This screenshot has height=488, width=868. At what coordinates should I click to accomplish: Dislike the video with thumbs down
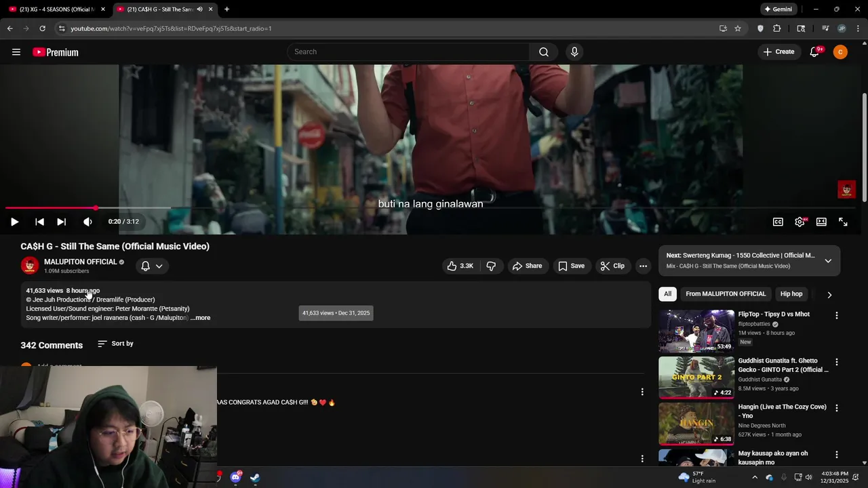point(491,266)
